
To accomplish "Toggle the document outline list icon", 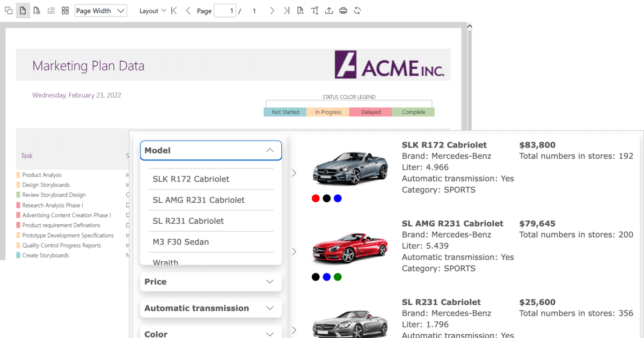I will 51,11.
